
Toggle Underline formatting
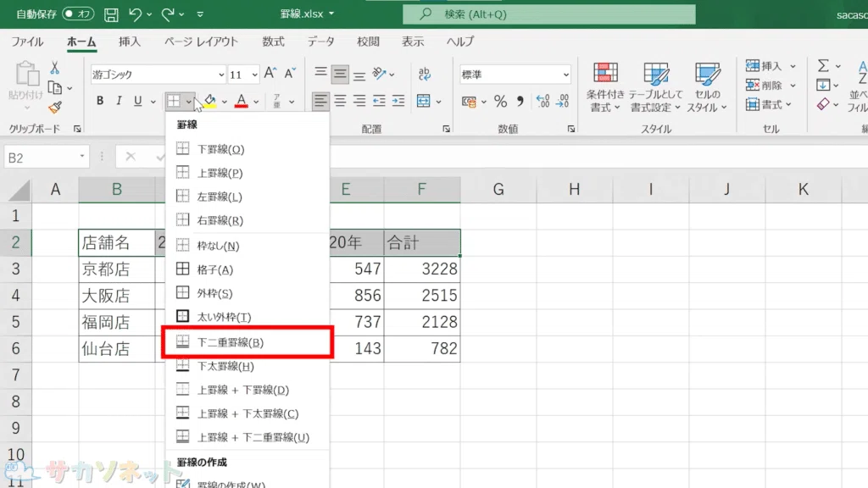pos(137,101)
